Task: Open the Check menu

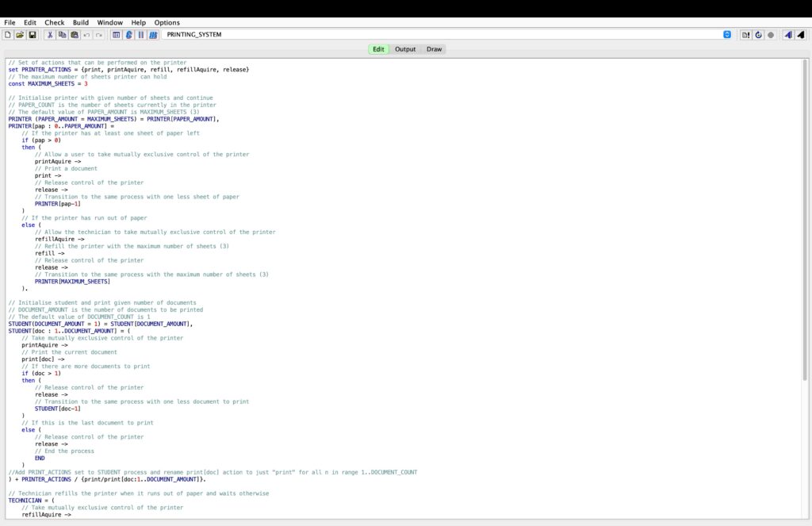Action: coord(55,22)
